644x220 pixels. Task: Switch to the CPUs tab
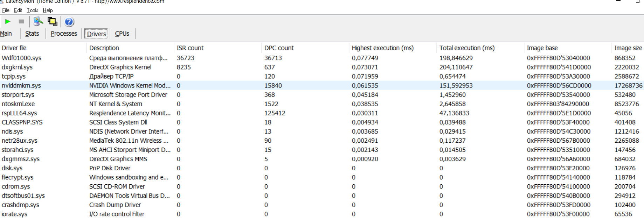(122, 34)
